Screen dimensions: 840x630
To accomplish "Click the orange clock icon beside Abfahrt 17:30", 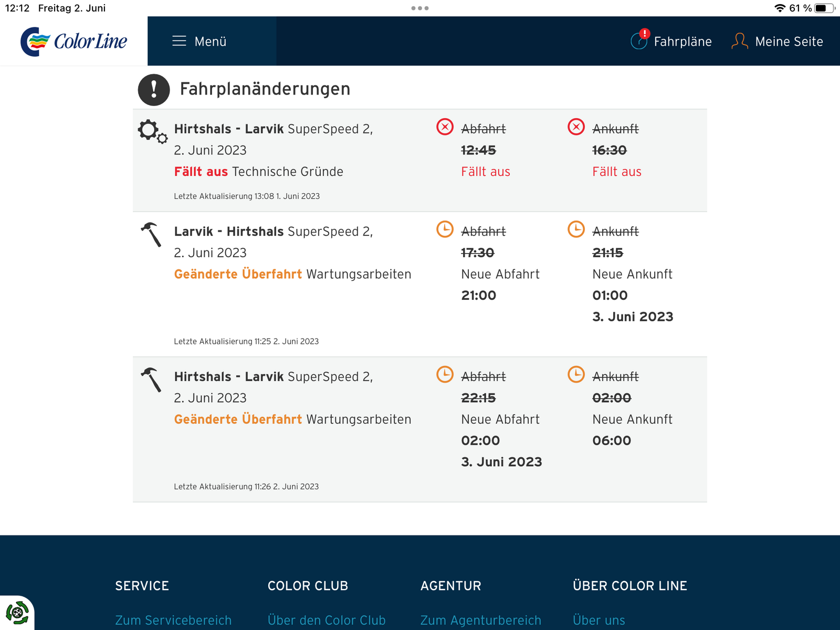I will (x=445, y=229).
